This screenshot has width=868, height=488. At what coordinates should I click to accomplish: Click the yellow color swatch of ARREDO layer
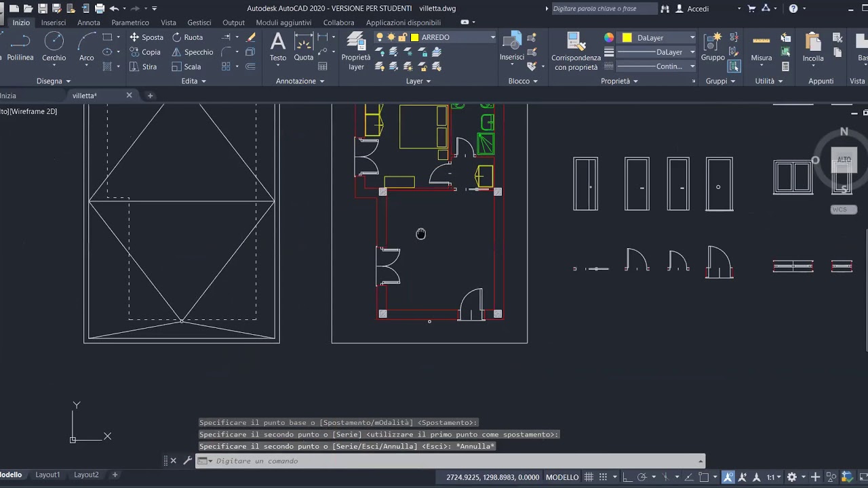tap(415, 37)
